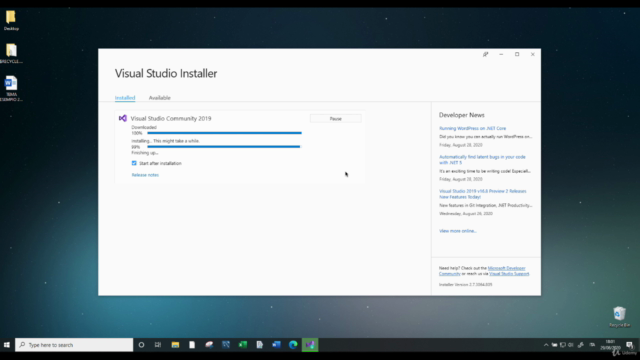The height and width of the screenshot is (360, 640).
Task: Click the Visual Studio Installer heading text
Action: tap(166, 73)
